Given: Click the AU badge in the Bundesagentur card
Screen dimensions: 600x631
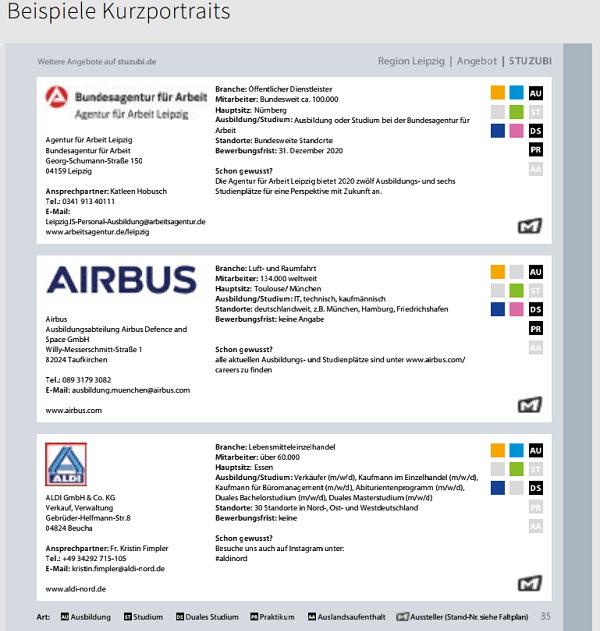Looking at the screenshot, I should [536, 93].
